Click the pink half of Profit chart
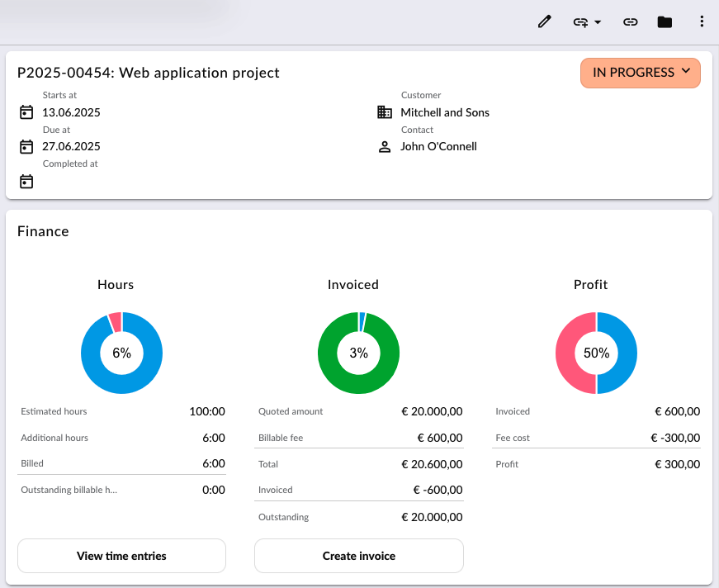The height and width of the screenshot is (588, 719). pos(565,353)
